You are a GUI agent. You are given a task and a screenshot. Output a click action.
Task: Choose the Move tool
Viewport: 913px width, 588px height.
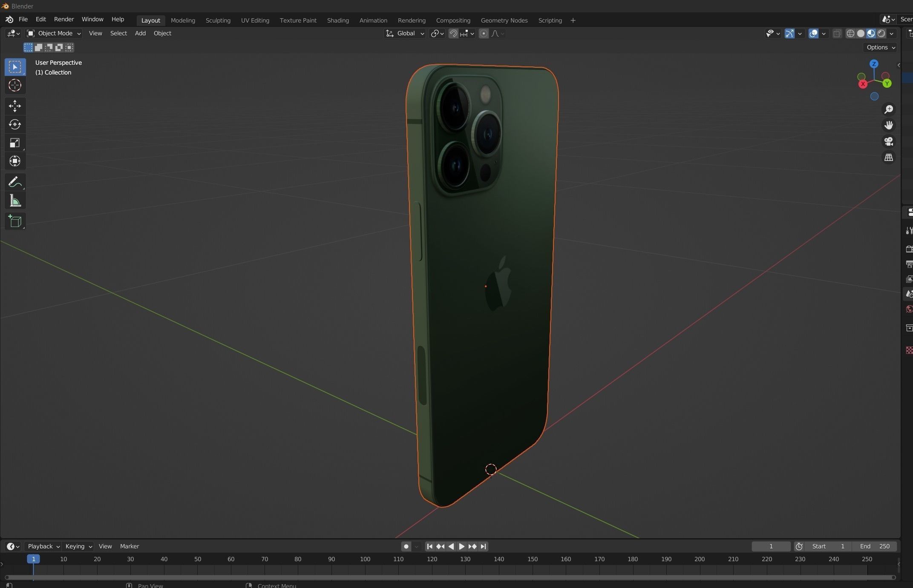(x=15, y=106)
